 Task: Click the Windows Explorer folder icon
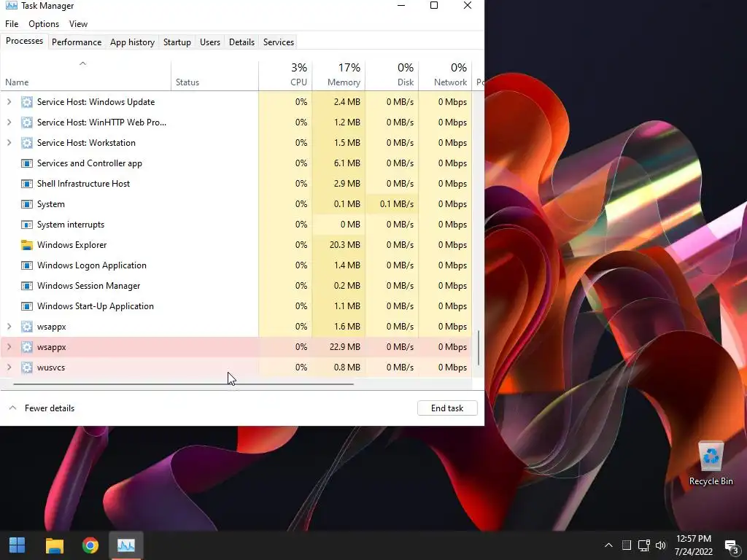point(27,245)
